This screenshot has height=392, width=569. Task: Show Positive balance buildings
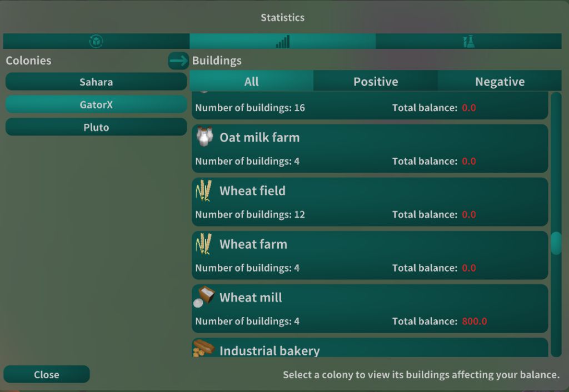tap(376, 82)
